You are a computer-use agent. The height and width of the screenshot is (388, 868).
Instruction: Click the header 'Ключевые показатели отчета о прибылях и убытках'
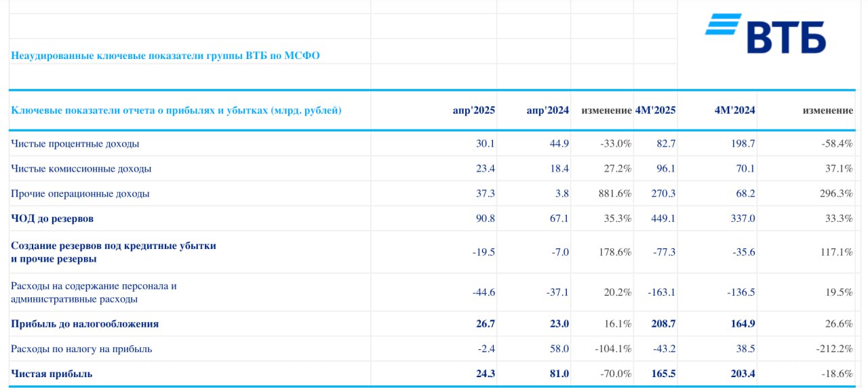click(139, 110)
